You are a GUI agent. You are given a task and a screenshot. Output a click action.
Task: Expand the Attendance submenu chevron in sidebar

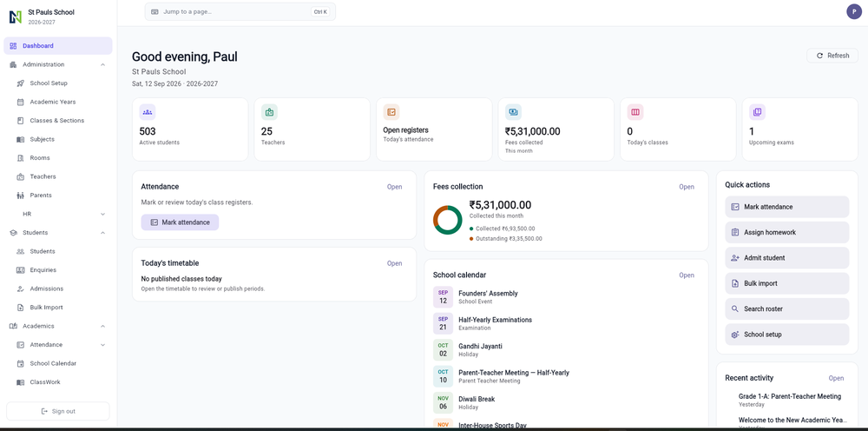(x=103, y=345)
